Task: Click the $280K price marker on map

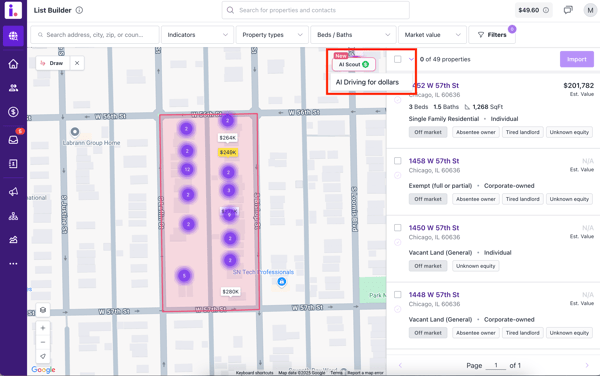Action: pyautogui.click(x=230, y=292)
